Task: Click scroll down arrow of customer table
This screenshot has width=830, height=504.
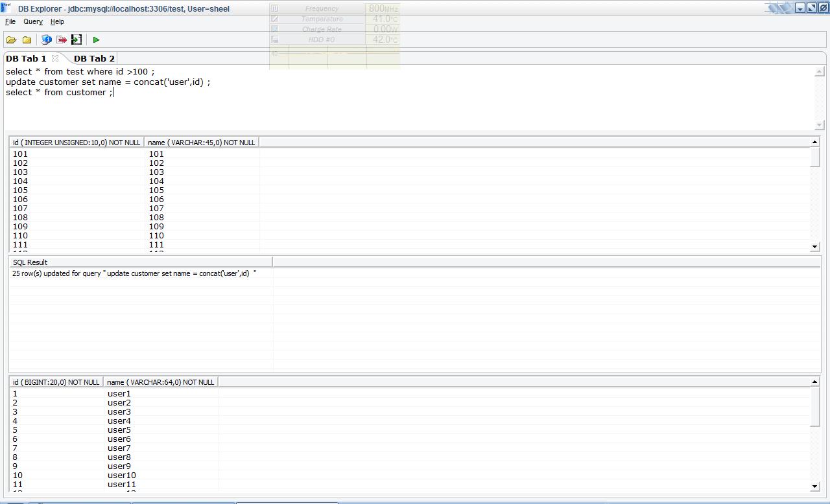Action: 815,487
